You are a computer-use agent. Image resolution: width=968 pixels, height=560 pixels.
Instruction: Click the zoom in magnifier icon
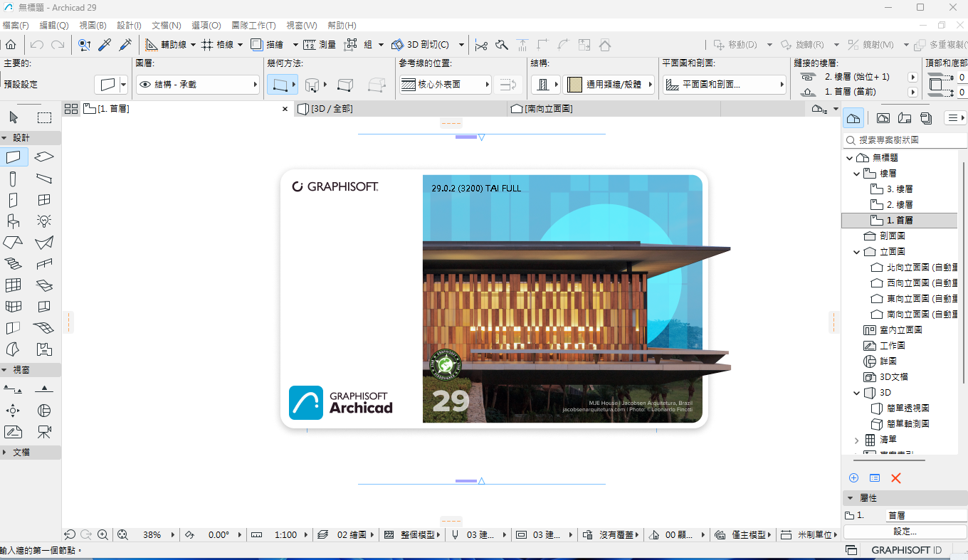[x=102, y=534]
